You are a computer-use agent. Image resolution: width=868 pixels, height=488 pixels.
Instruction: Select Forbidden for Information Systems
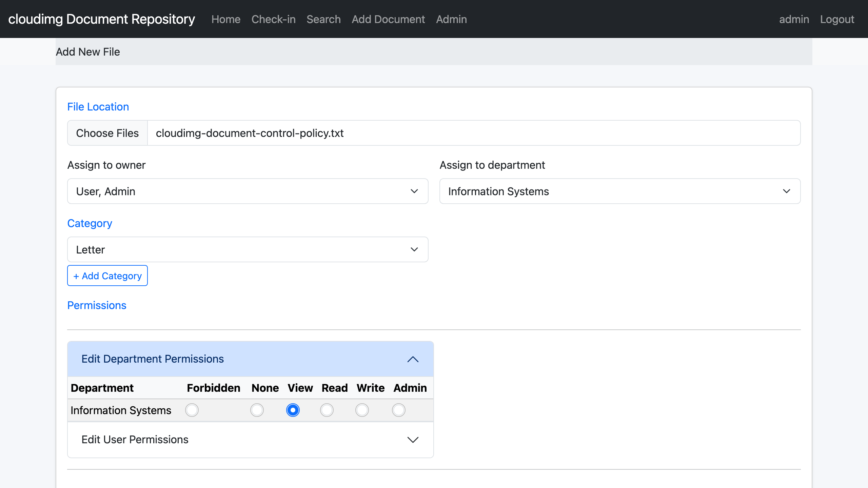tap(192, 410)
